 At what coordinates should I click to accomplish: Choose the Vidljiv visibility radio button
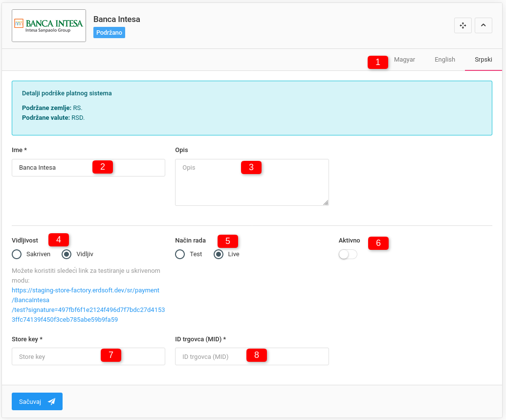pyautogui.click(x=67, y=254)
